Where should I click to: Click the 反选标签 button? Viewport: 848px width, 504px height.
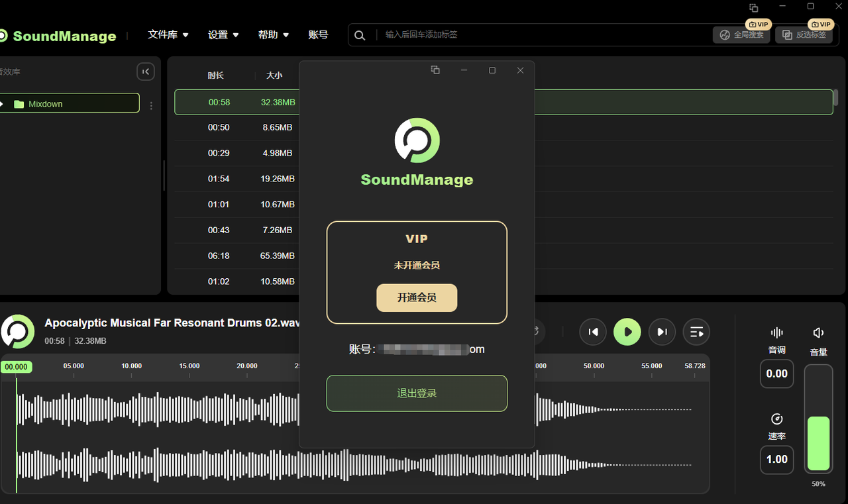pos(804,35)
